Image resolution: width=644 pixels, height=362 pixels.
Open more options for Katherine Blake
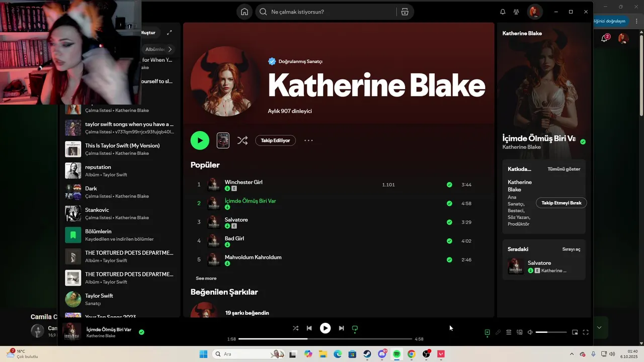308,141
